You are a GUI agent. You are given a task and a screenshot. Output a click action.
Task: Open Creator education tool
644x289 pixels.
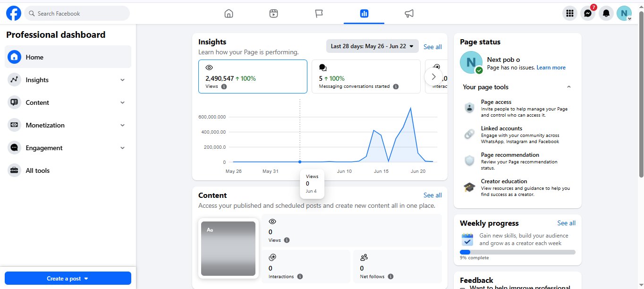(517, 187)
